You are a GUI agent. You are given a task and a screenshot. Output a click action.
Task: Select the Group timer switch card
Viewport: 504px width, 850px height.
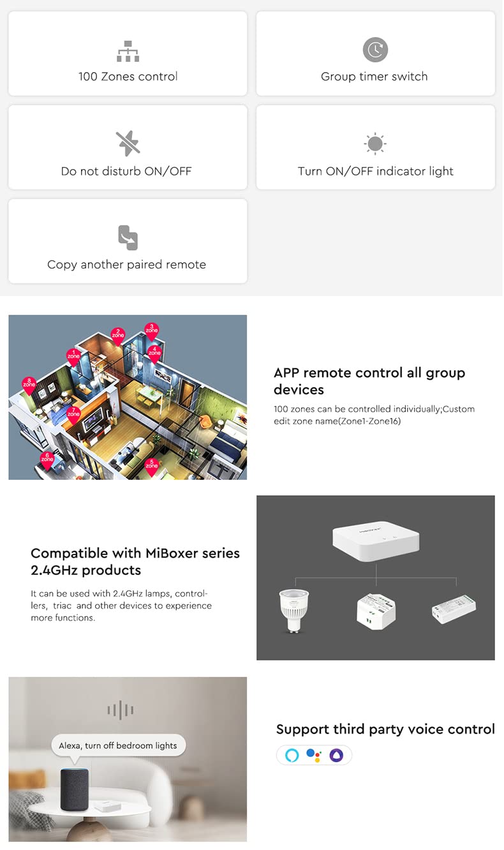375,54
